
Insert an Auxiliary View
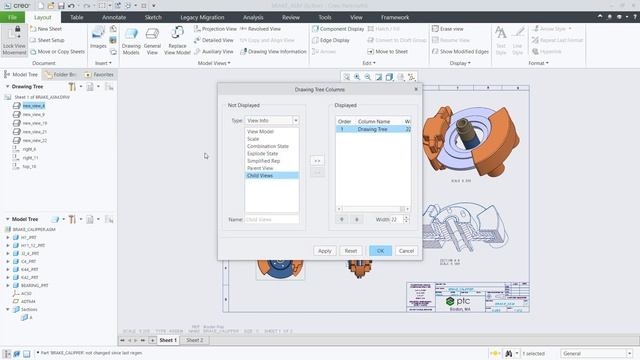(x=213, y=51)
